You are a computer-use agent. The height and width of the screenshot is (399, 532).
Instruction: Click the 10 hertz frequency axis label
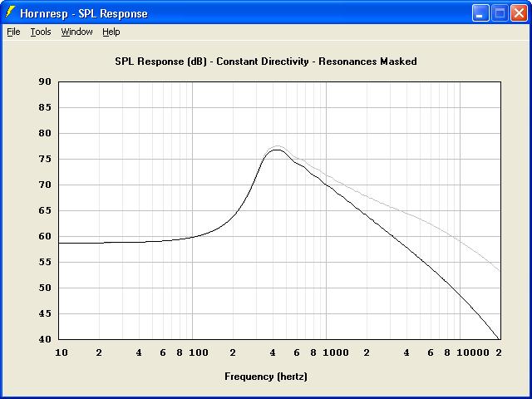(x=62, y=352)
